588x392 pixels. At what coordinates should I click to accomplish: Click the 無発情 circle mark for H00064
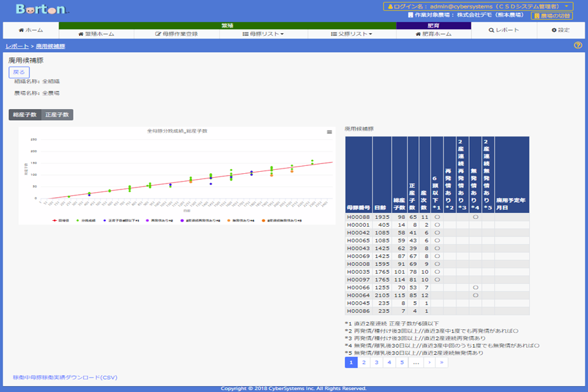476,295
